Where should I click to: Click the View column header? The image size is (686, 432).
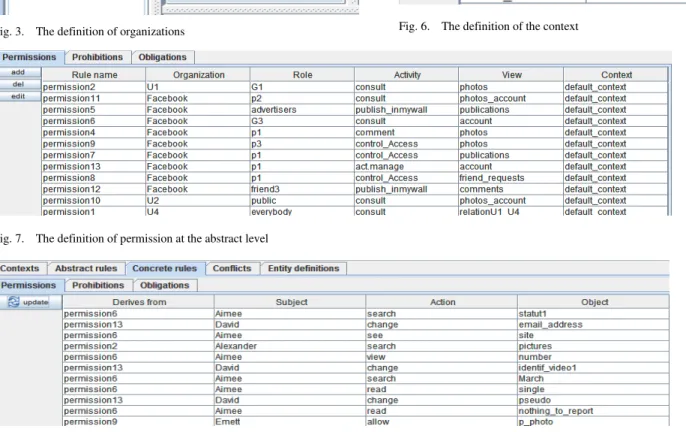[511, 75]
